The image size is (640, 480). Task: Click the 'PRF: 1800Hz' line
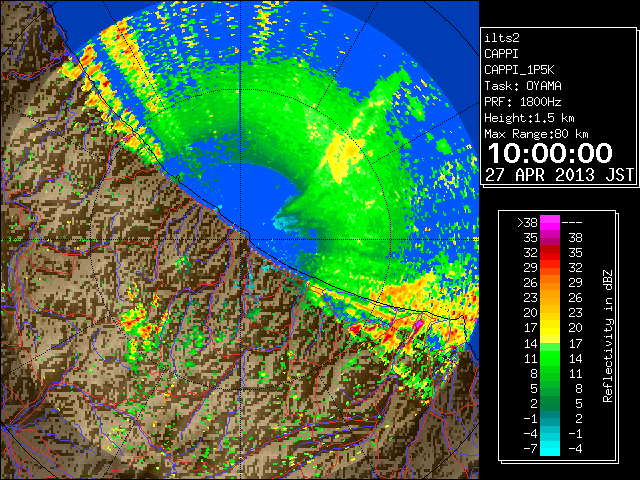point(522,102)
